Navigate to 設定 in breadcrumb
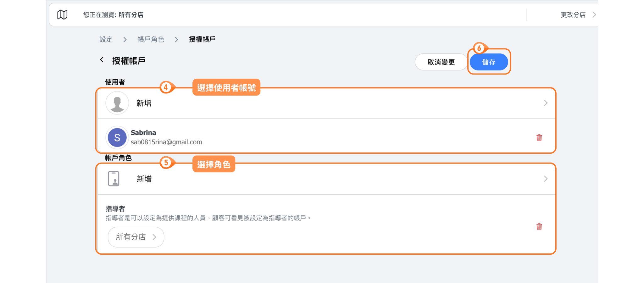644x283 pixels. coord(106,39)
